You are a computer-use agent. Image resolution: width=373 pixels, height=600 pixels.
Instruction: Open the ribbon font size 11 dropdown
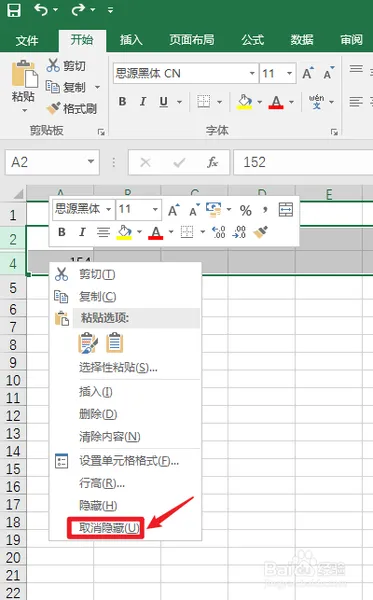(x=289, y=73)
